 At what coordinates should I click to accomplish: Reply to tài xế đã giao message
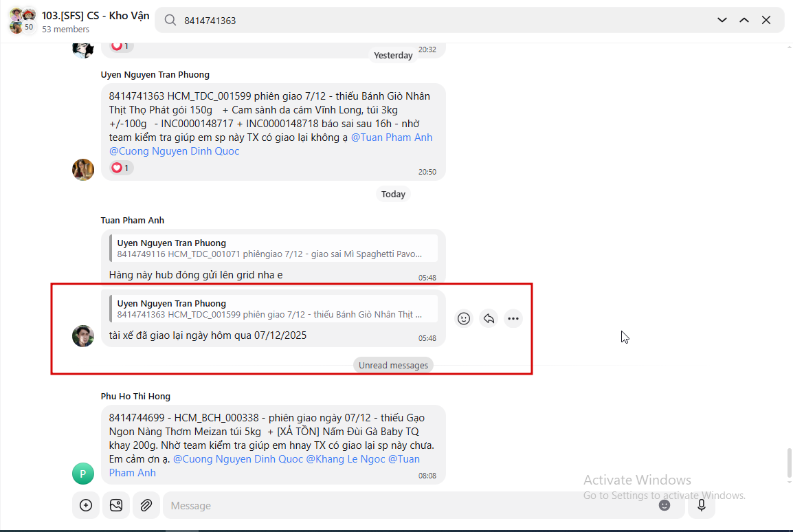coord(489,319)
